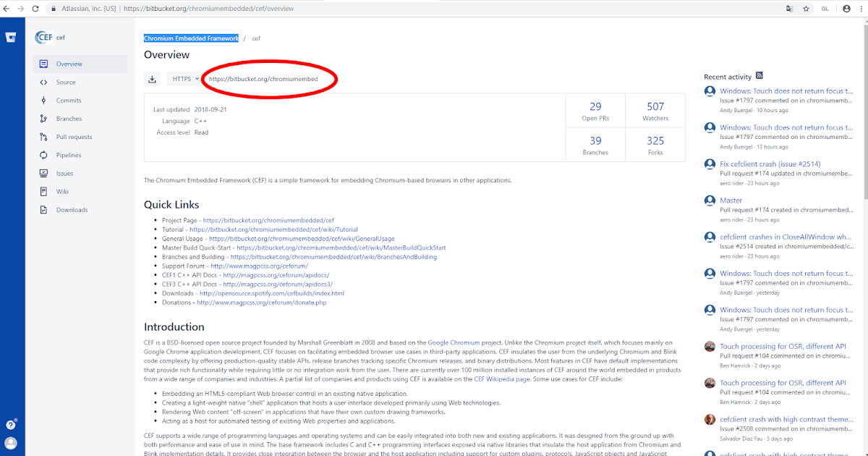Click the repository download icon near the clone URL
Viewport: 868px width, 456px height.
pos(152,79)
